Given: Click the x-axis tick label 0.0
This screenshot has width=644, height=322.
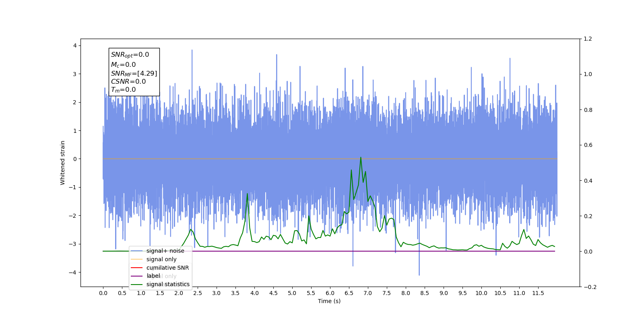Looking at the screenshot, I should [103, 293].
